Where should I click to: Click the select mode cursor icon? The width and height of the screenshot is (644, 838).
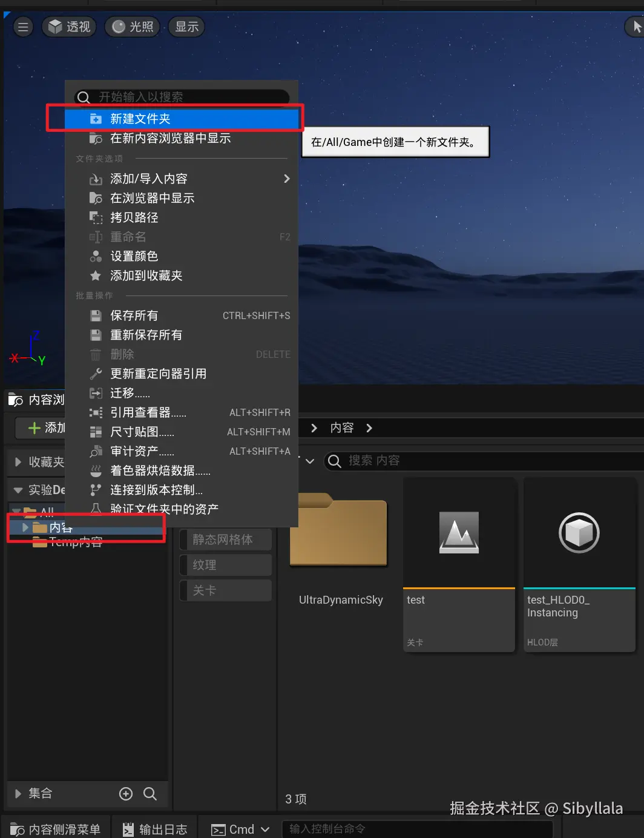point(636,27)
